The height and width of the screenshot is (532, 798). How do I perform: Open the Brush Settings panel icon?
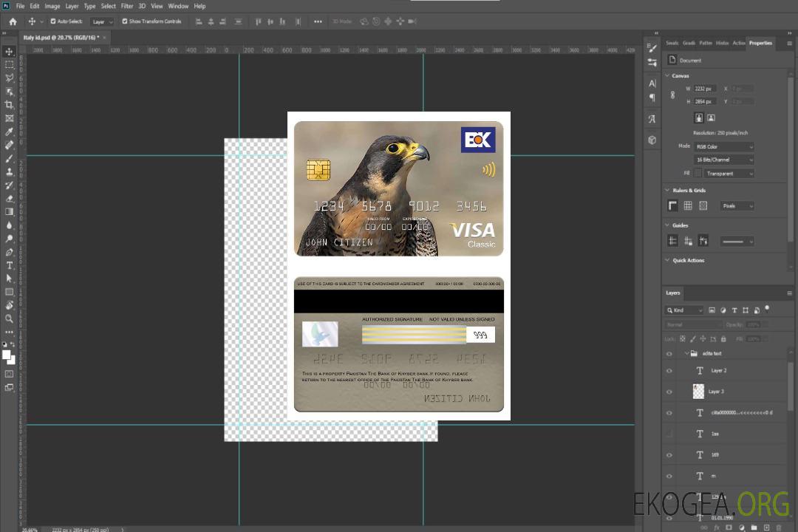coord(652,48)
